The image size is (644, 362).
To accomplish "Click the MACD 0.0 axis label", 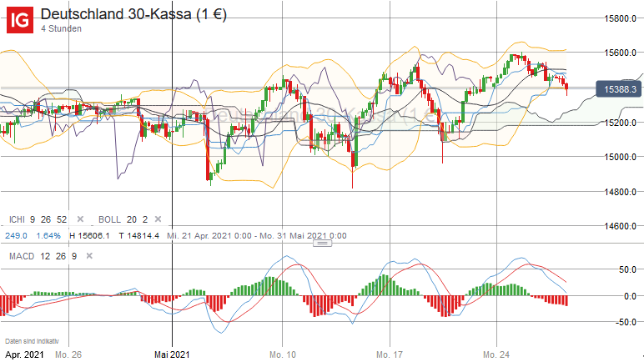I will tap(630, 296).
